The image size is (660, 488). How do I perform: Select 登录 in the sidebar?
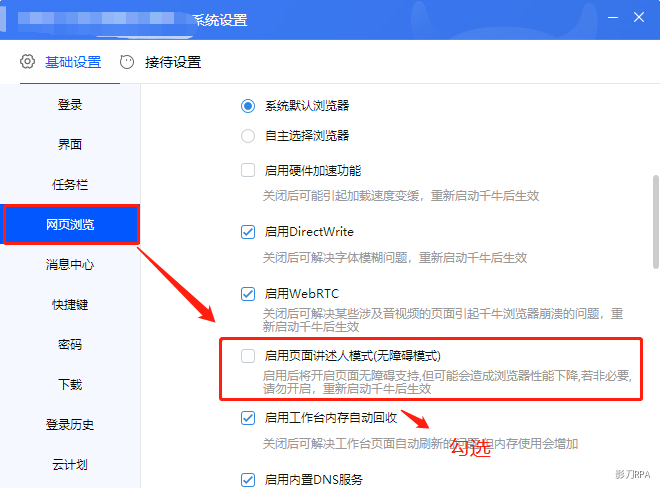point(70,104)
